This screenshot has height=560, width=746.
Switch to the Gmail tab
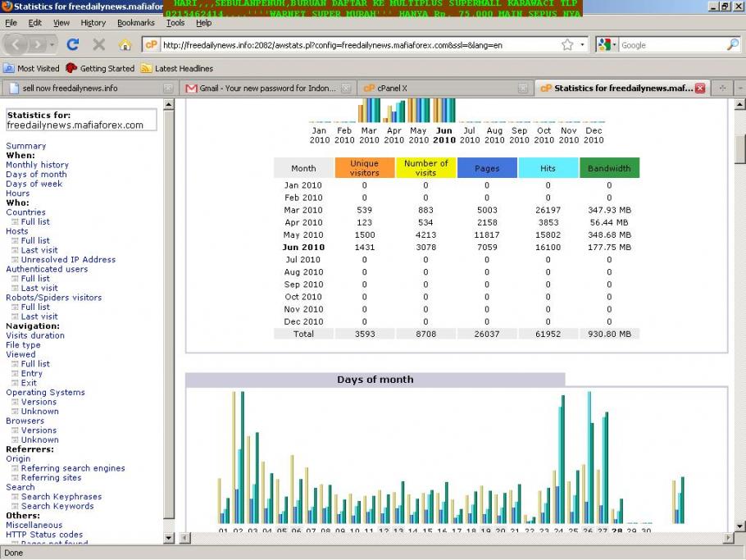point(267,89)
